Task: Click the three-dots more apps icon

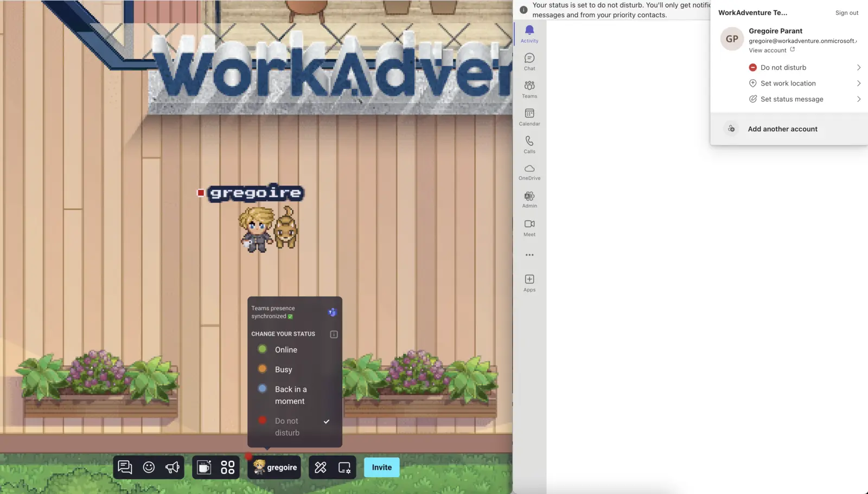Action: pyautogui.click(x=529, y=255)
